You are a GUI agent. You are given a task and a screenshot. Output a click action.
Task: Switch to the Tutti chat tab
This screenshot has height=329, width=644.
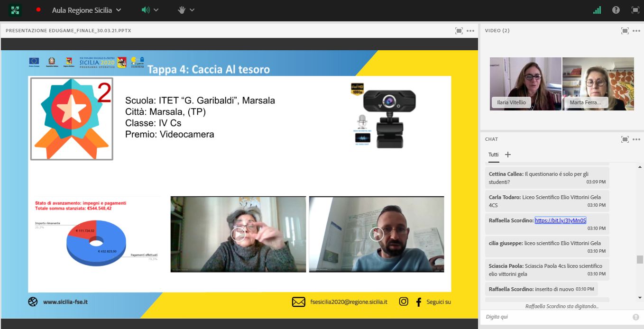tap(493, 155)
